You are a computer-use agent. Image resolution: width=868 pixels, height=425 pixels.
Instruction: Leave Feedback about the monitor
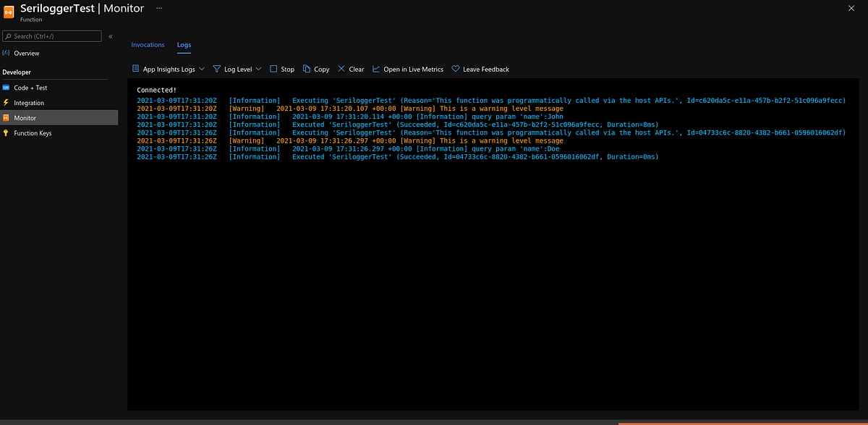coord(480,69)
